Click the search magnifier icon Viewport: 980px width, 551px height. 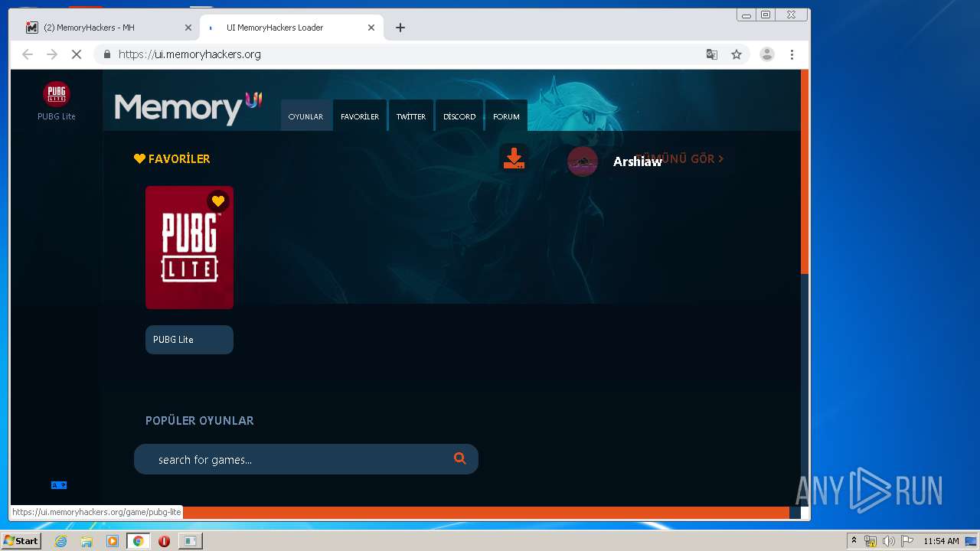click(459, 458)
